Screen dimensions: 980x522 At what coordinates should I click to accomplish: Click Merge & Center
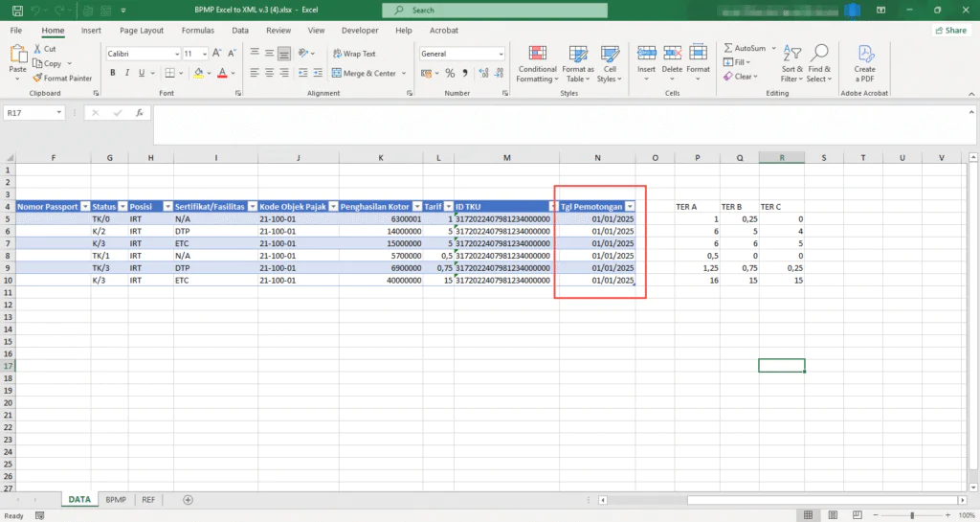click(x=365, y=73)
